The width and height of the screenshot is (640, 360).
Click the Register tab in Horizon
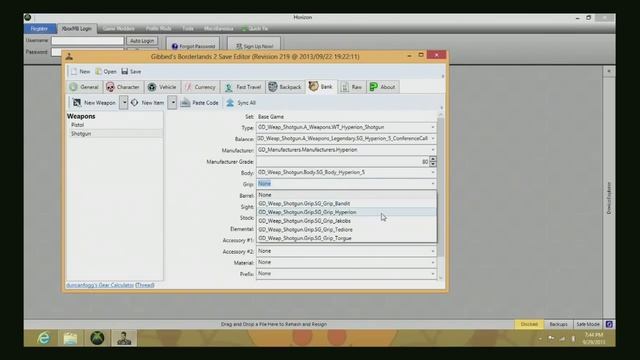click(x=39, y=29)
